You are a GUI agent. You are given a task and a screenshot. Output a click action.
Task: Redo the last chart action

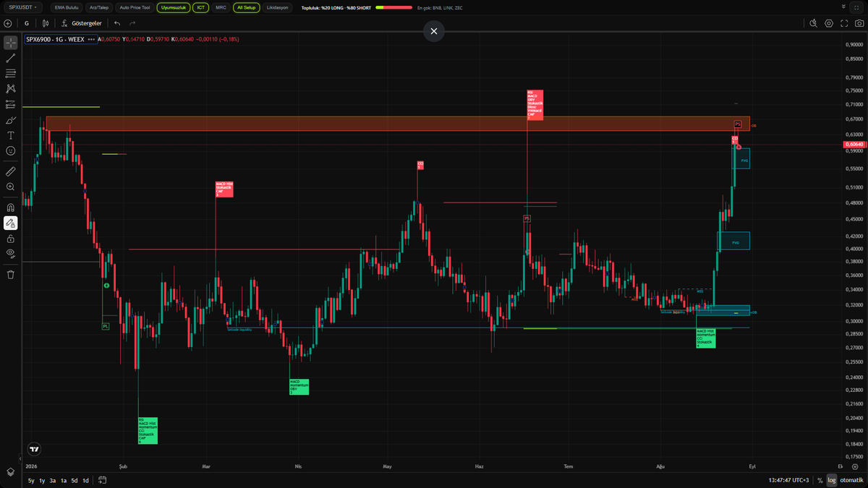tap(132, 23)
